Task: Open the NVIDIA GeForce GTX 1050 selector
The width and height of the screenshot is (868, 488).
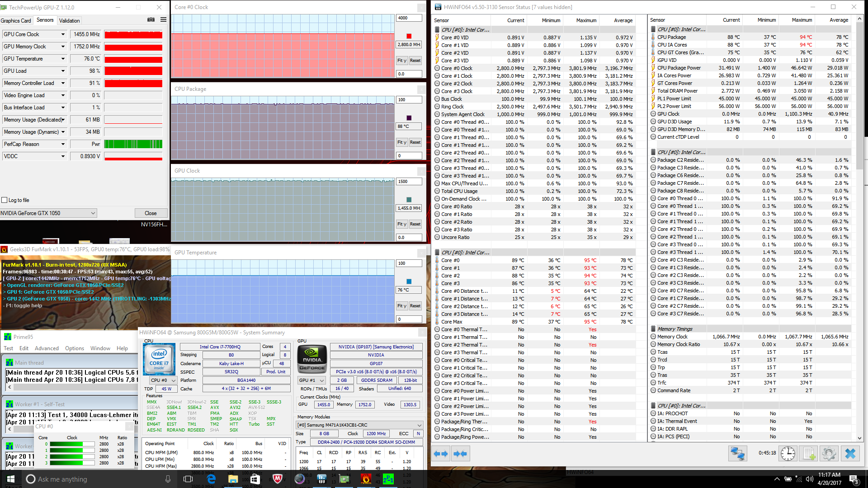Action: point(48,213)
